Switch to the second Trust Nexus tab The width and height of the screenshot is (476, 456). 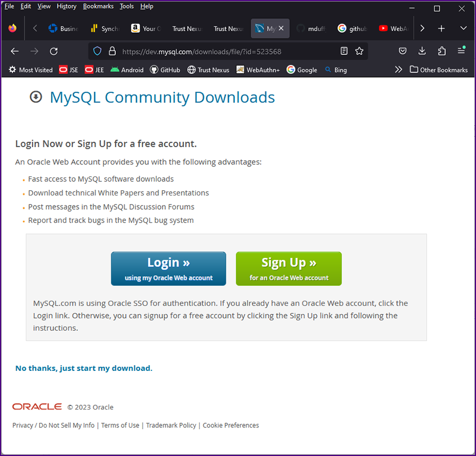coord(228,29)
